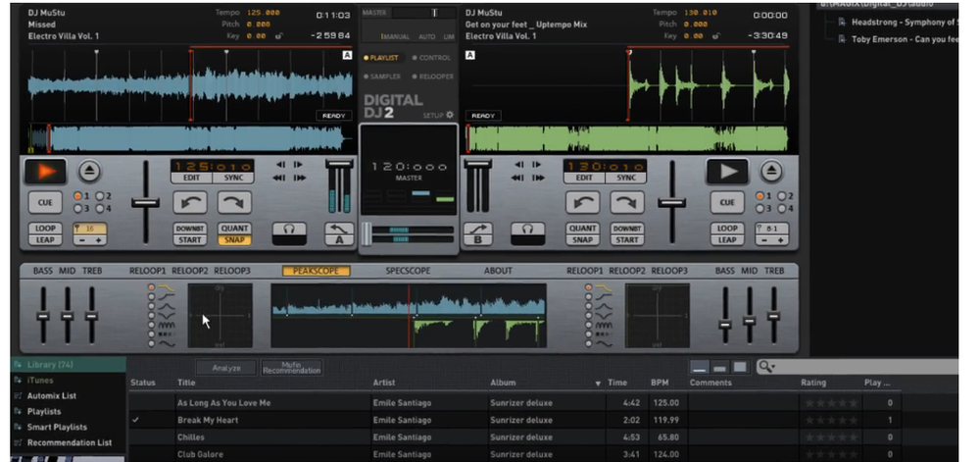
Task: Select hot cue 4 on deck B
Action: tap(781, 208)
